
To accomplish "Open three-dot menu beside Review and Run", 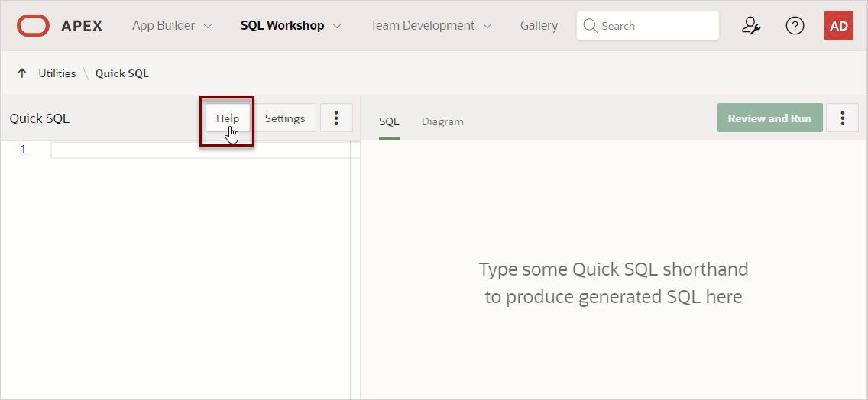I will [842, 118].
